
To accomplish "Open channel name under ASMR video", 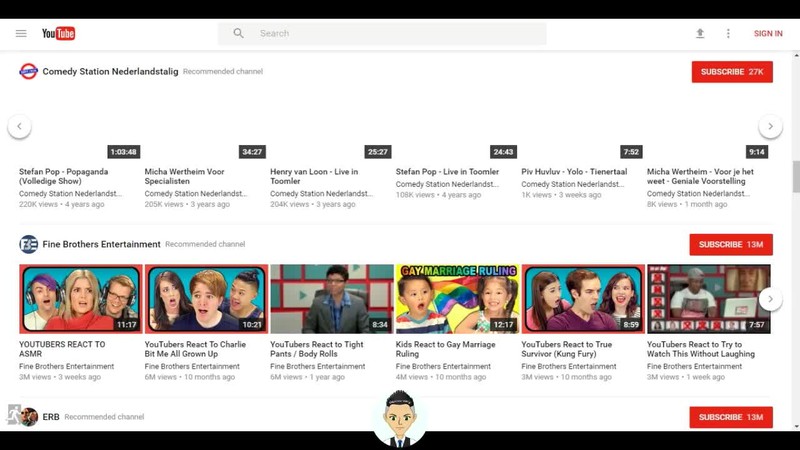I will point(66,366).
